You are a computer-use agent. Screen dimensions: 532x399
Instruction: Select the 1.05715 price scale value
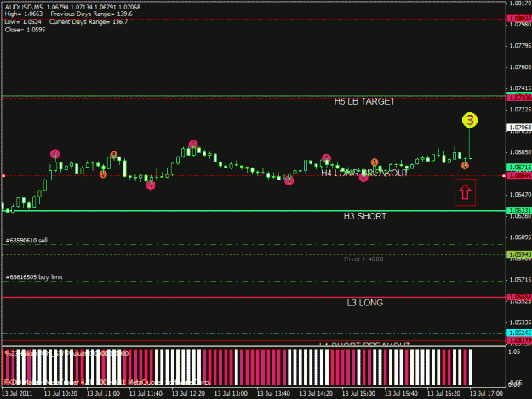click(520, 280)
